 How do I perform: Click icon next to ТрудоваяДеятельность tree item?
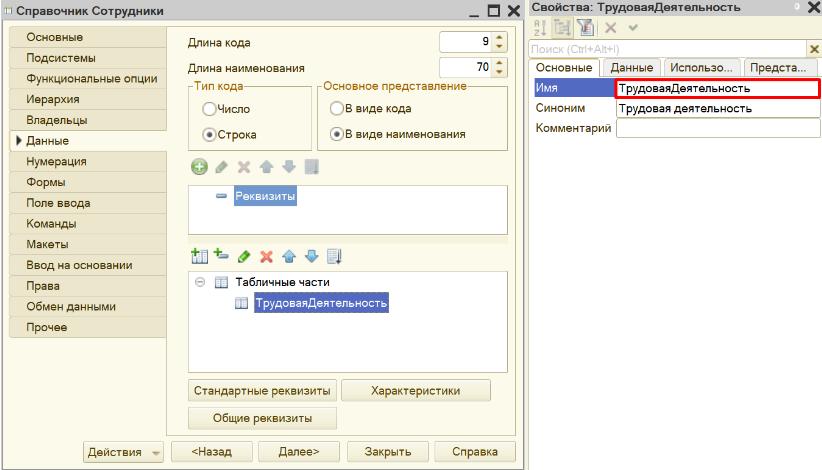click(241, 303)
